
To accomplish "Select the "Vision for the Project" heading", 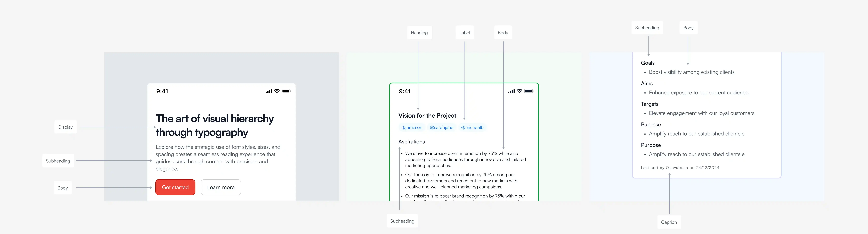I will point(427,116).
